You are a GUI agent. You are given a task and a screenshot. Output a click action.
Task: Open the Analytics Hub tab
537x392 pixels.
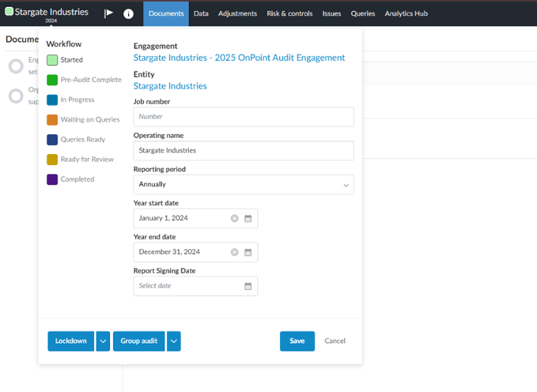(x=406, y=14)
